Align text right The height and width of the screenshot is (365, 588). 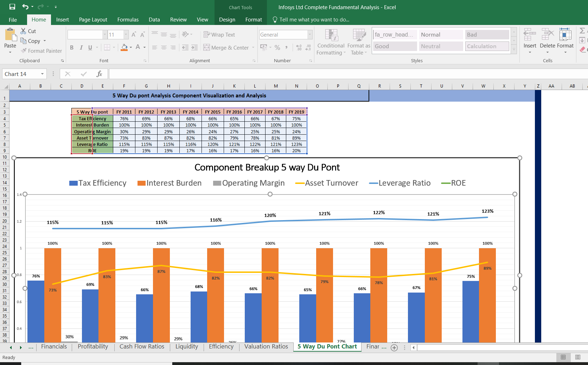pos(173,47)
